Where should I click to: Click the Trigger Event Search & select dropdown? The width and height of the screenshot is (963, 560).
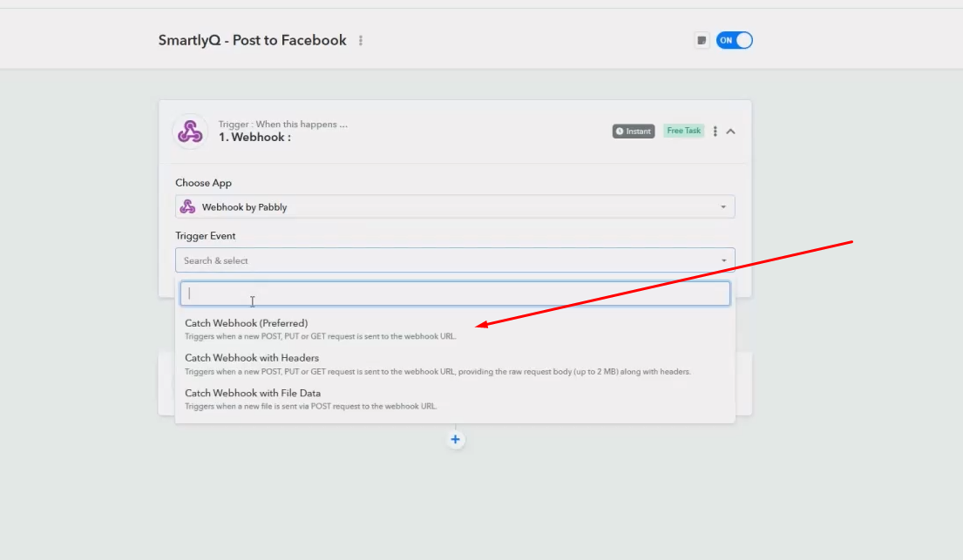[455, 260]
